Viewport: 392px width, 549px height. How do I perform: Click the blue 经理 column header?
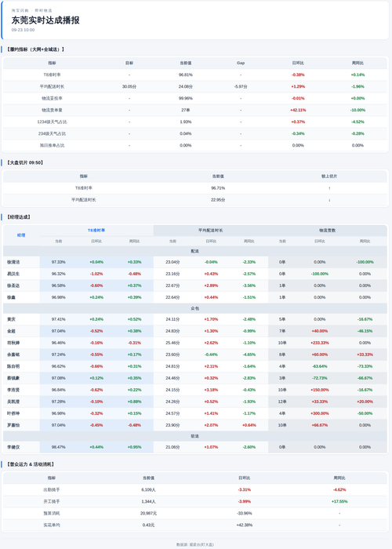pyautogui.click(x=21, y=235)
